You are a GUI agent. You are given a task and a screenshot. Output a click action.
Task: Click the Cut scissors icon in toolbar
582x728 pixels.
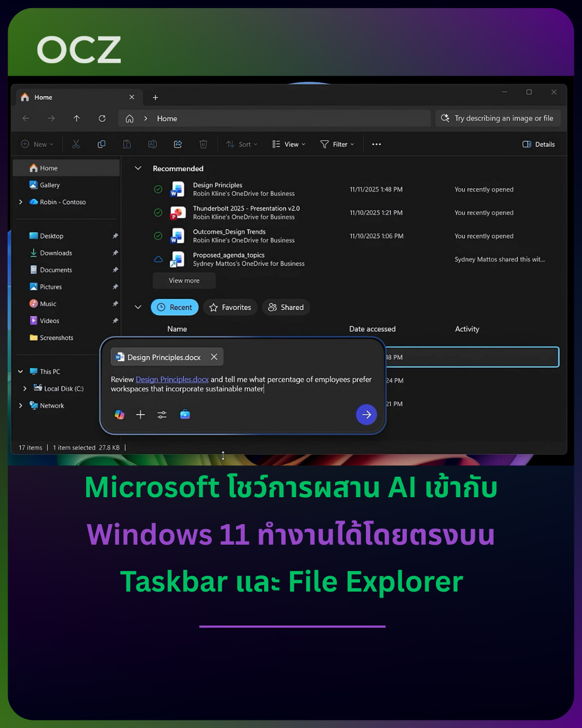[x=76, y=144]
